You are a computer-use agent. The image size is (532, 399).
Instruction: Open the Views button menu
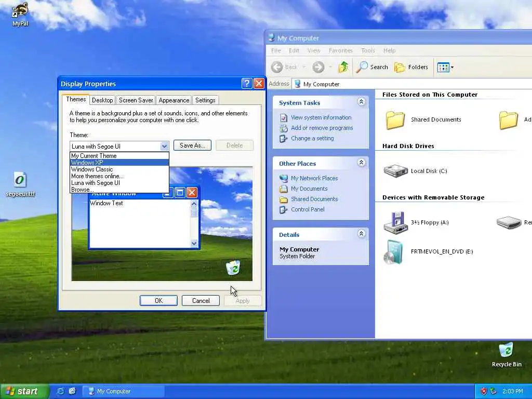click(445, 67)
